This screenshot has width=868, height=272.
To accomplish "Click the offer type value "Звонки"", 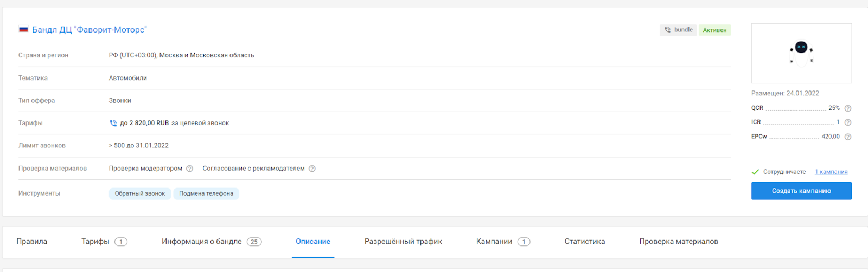I will (120, 101).
